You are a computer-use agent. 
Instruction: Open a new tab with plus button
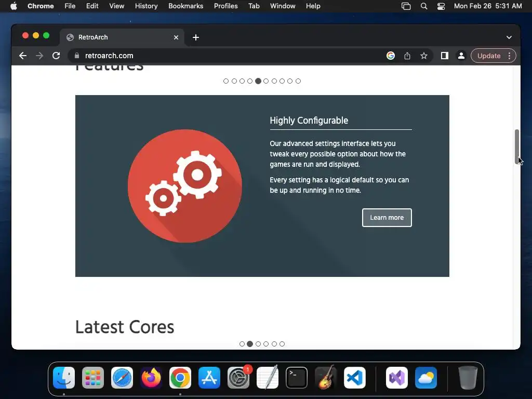pos(196,37)
